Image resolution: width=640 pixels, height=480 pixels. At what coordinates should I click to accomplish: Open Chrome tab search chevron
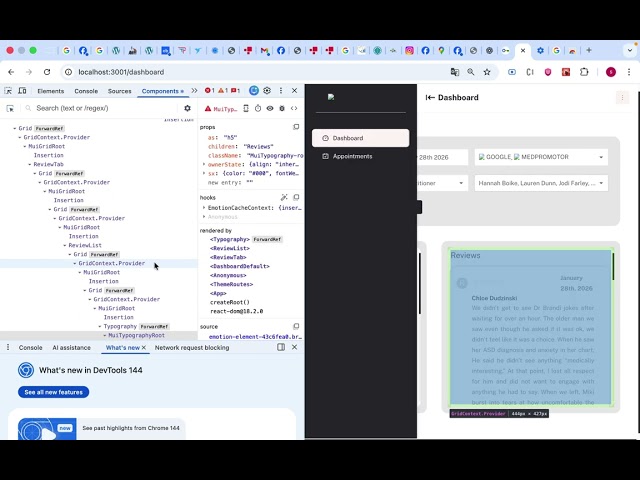pos(629,50)
